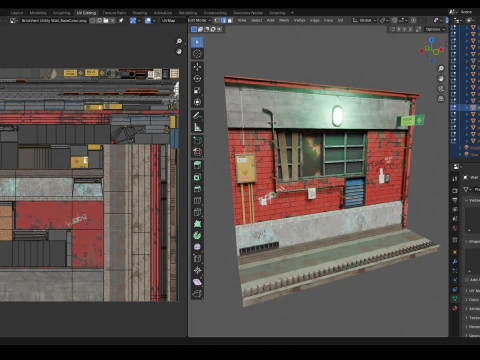Select the Poly Build tool
Image resolution: width=480 pixels, height=360 pixels.
pos(197,224)
